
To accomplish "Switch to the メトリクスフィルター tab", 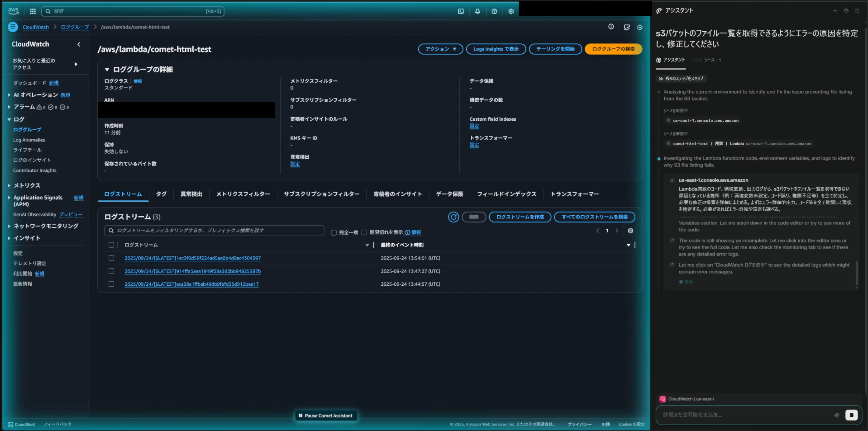I will point(243,194).
